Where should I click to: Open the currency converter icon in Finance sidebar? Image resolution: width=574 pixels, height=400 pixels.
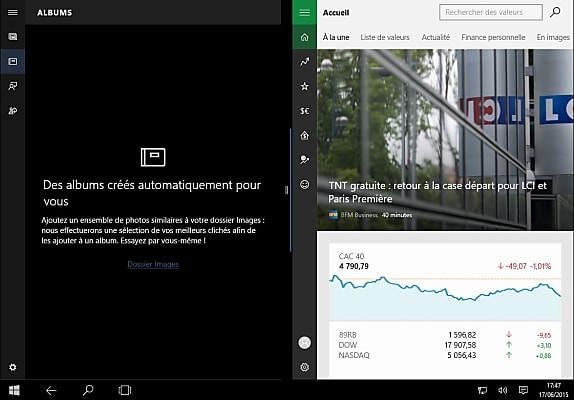pos(305,111)
